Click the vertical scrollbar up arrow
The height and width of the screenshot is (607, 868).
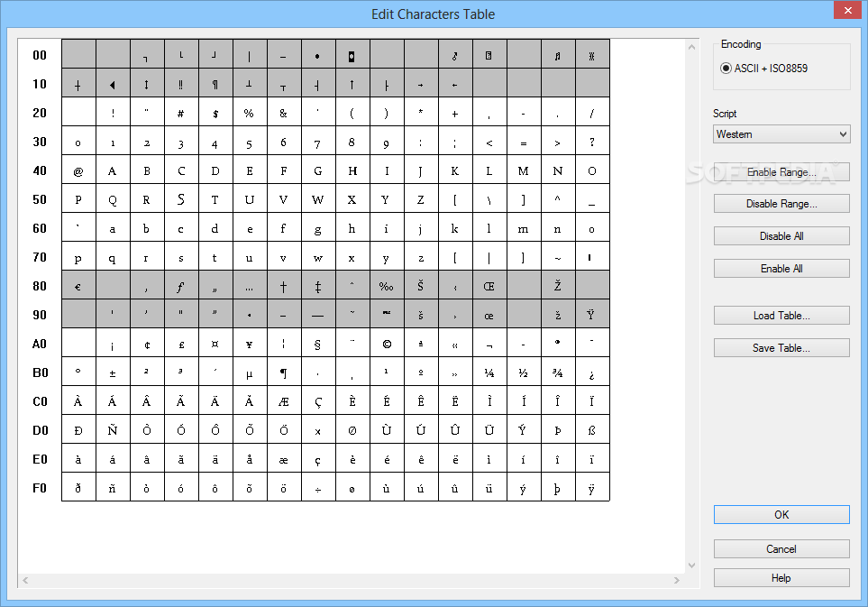tap(692, 47)
